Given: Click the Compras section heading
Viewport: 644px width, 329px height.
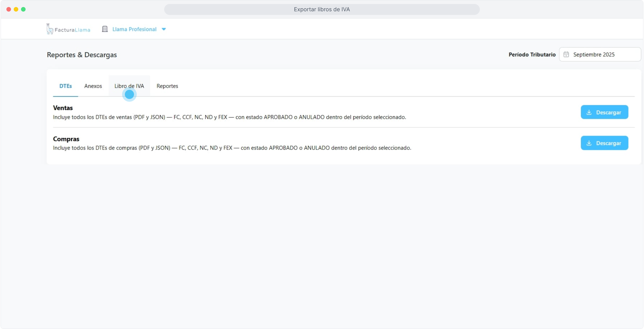Looking at the screenshot, I should pos(66,139).
